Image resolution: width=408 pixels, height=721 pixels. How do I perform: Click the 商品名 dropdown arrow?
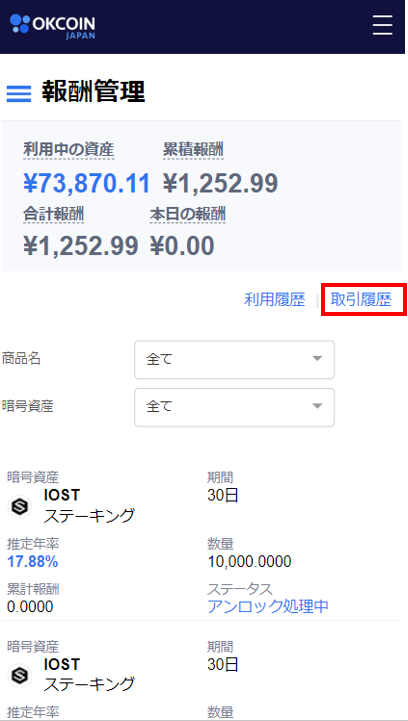[317, 359]
